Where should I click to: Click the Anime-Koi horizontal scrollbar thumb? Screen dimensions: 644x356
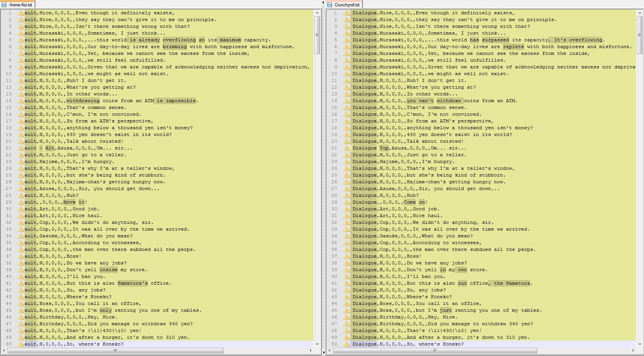(115, 350)
